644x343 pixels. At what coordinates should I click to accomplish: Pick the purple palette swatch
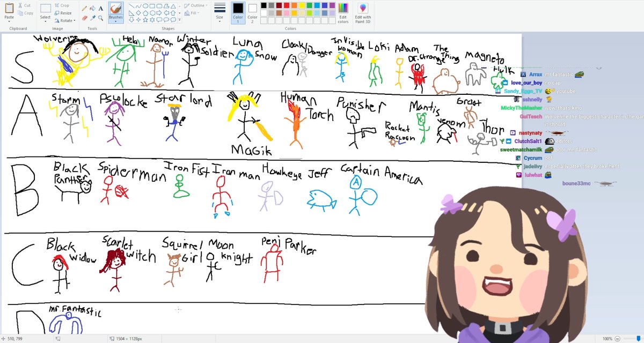pyautogui.click(x=332, y=5)
